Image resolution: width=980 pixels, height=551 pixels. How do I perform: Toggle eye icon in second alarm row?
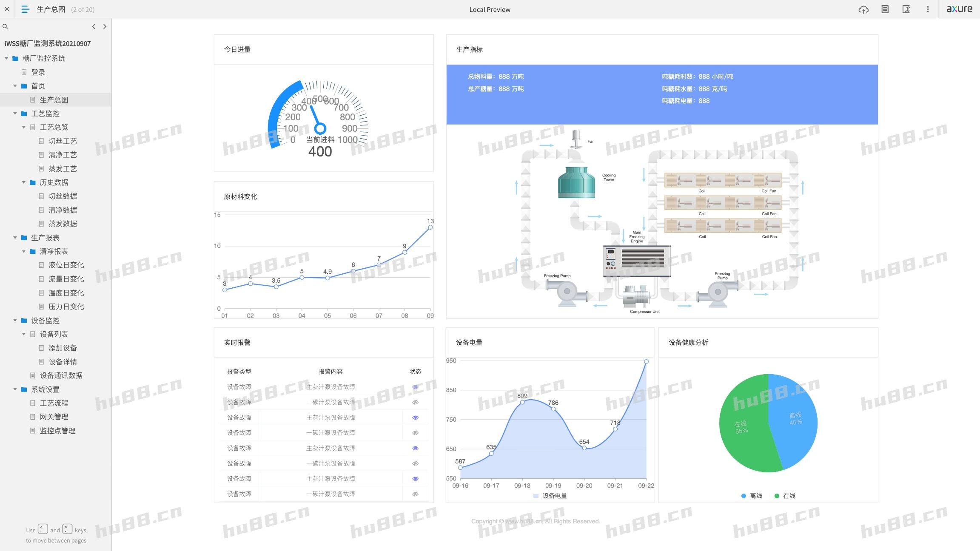coord(415,402)
